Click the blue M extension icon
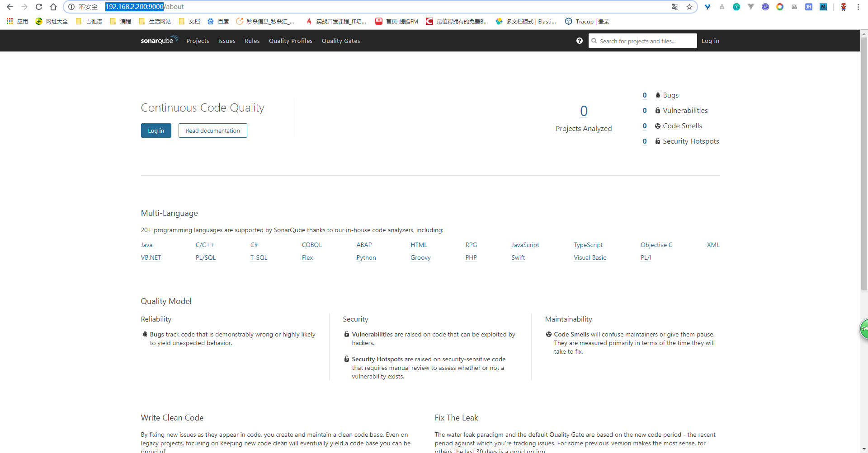Viewport: 868px width, 453px height. click(x=823, y=7)
